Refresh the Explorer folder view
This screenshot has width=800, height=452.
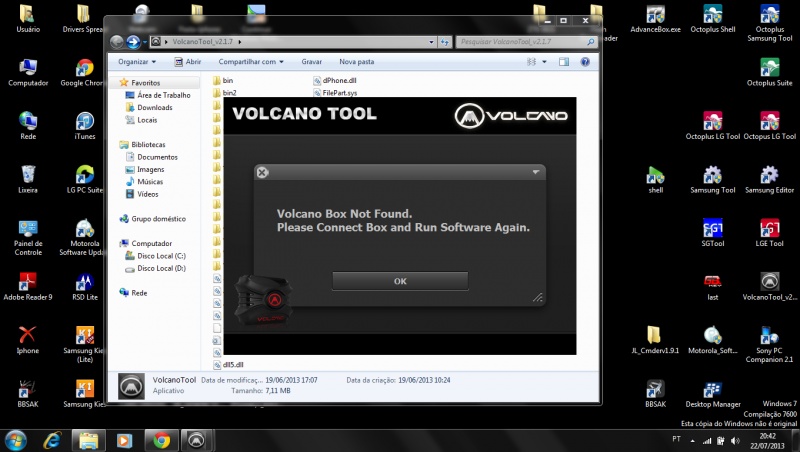click(x=445, y=42)
